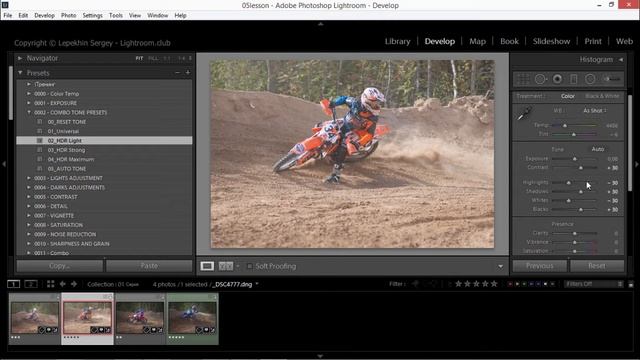Image resolution: width=640 pixels, height=360 pixels.
Task: Select the Spot Removal tool icon
Action: pyautogui.click(x=540, y=79)
